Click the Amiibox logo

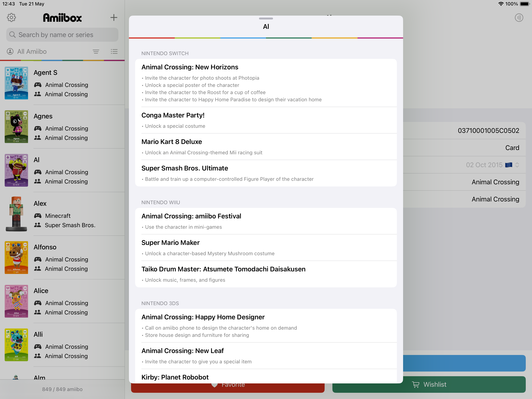click(62, 18)
